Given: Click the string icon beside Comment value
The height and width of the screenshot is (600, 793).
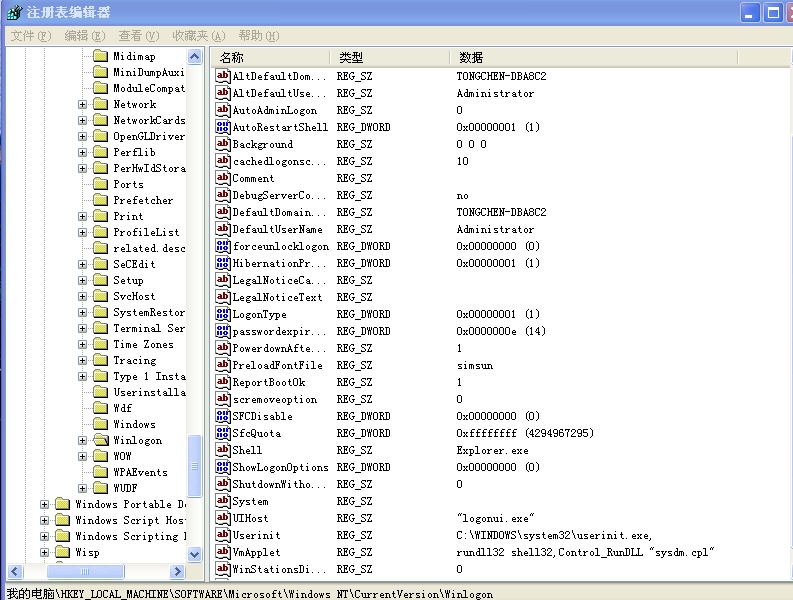Looking at the screenshot, I should pos(223,178).
